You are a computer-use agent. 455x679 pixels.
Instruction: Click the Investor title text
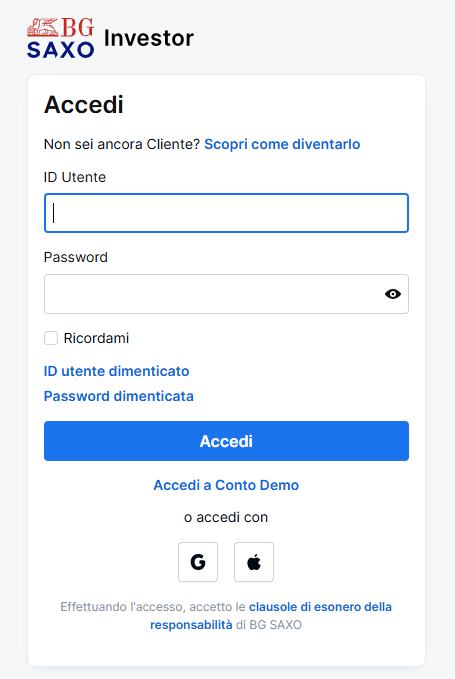coord(149,38)
